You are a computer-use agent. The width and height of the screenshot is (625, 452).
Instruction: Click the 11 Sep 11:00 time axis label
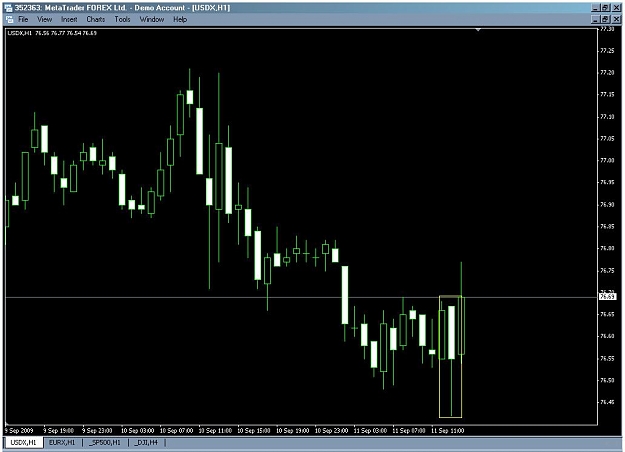(x=448, y=430)
